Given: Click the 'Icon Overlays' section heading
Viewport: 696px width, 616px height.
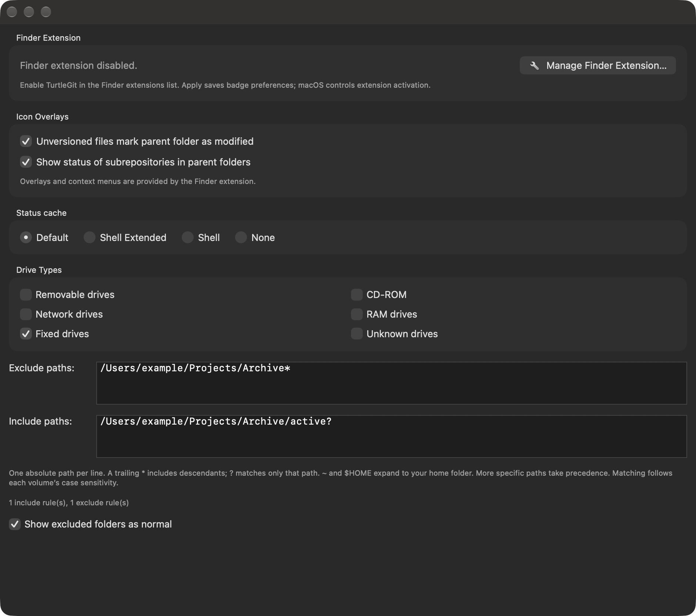Looking at the screenshot, I should click(42, 117).
